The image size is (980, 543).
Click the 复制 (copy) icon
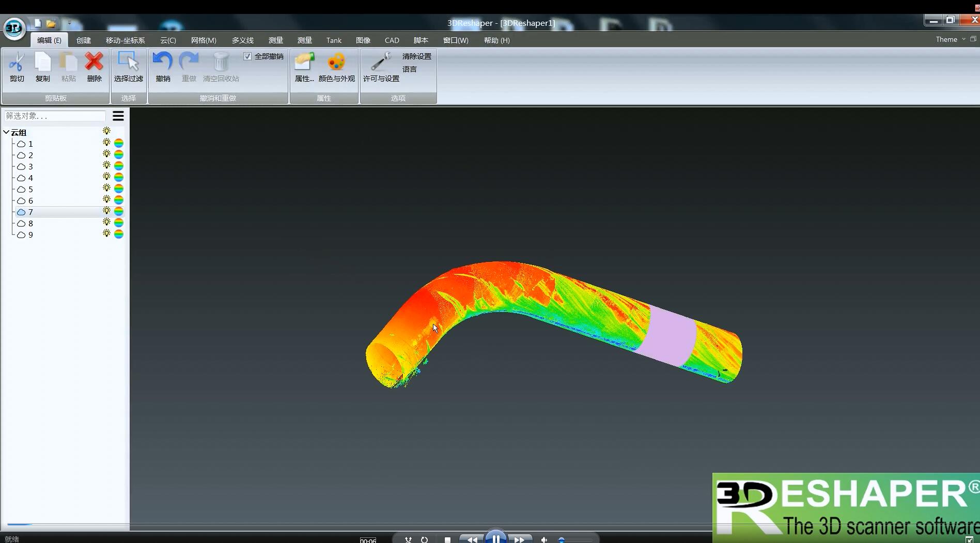(x=42, y=67)
